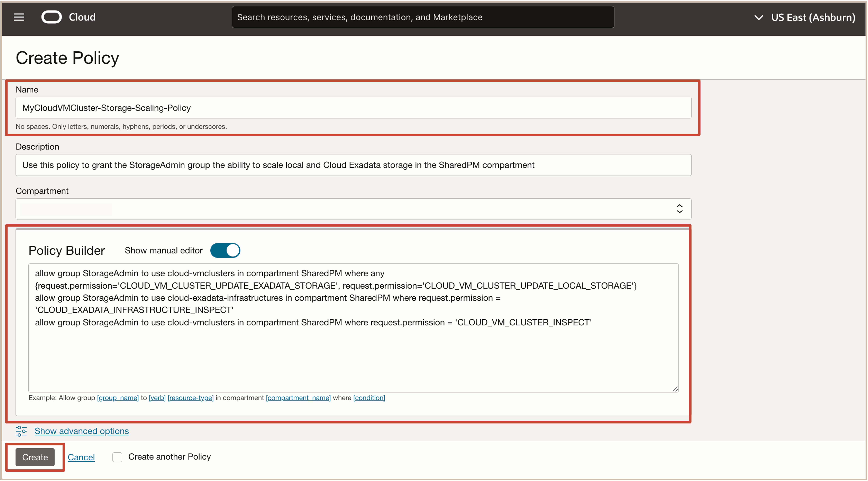Click the [resource-type] example link
Screen dimensions: 868x481
(190, 397)
